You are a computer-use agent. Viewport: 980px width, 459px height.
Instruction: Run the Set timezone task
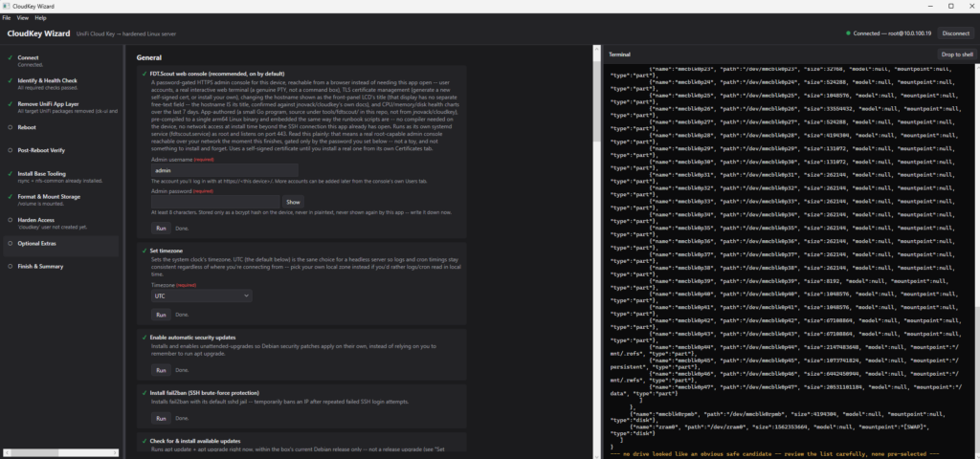coord(161,315)
